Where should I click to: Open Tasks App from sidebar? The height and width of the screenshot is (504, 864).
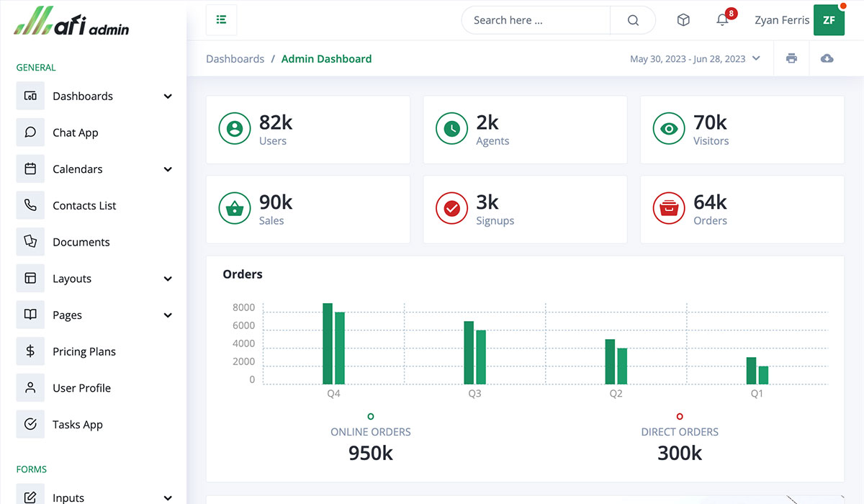(x=78, y=425)
